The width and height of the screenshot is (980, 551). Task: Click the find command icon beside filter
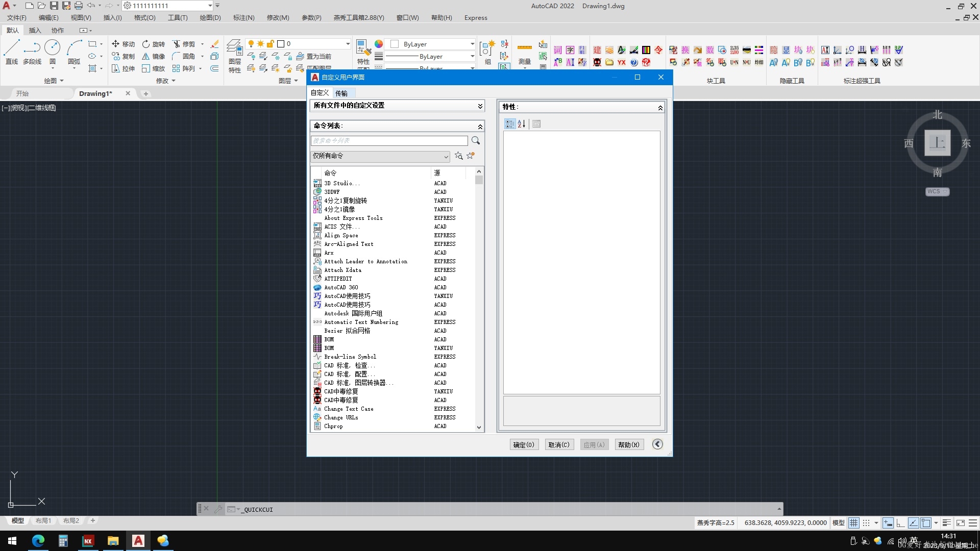[x=459, y=156]
